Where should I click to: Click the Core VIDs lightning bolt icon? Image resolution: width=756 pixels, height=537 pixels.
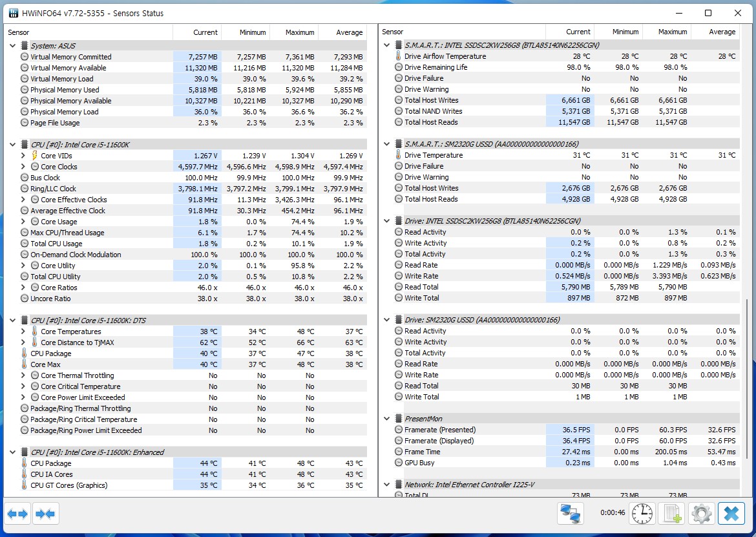point(35,155)
